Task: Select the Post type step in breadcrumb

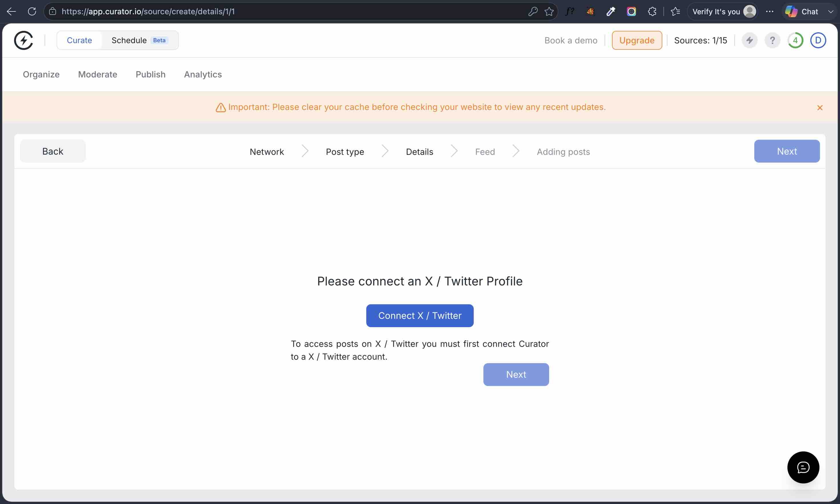Action: pos(345,152)
